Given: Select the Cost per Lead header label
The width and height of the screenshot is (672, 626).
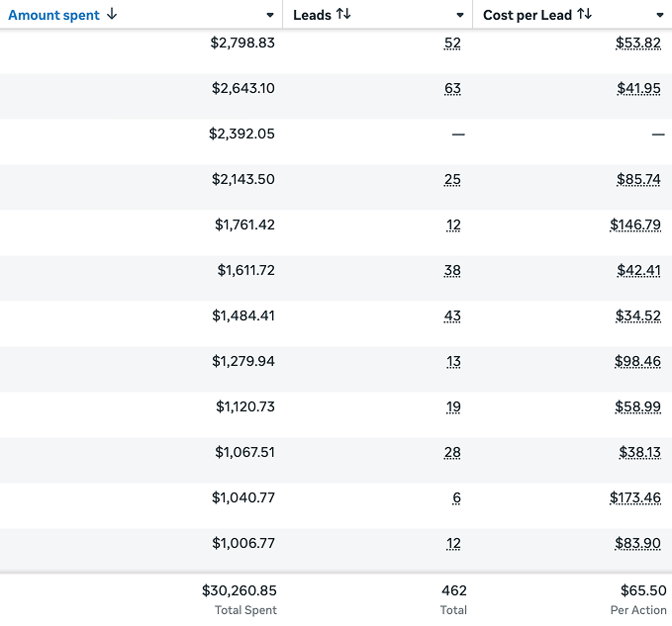Looking at the screenshot, I should coord(528,15).
